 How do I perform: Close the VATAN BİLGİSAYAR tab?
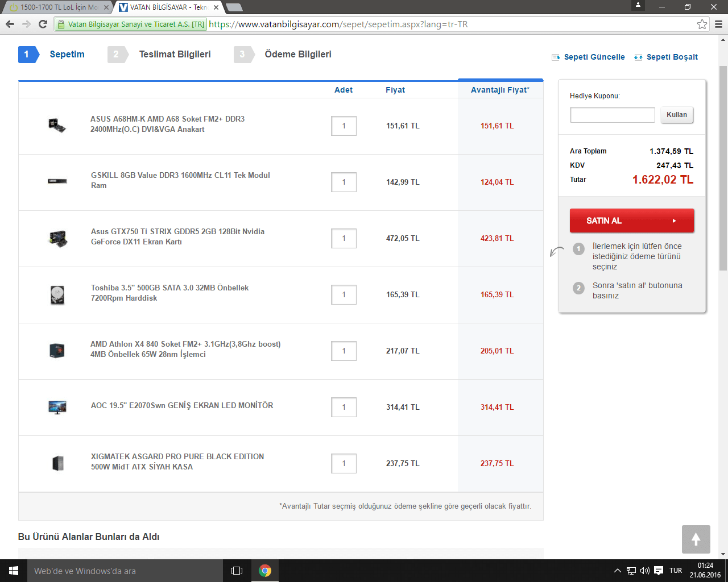pos(216,7)
